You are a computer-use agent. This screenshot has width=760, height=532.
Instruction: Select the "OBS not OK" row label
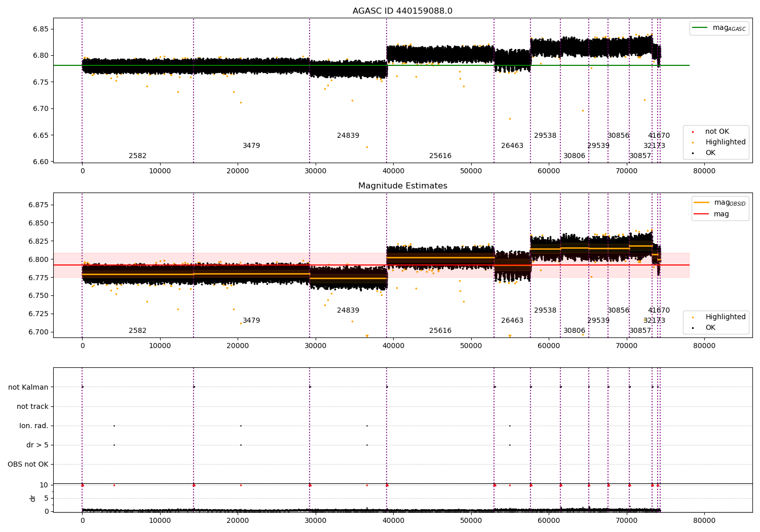(28, 464)
